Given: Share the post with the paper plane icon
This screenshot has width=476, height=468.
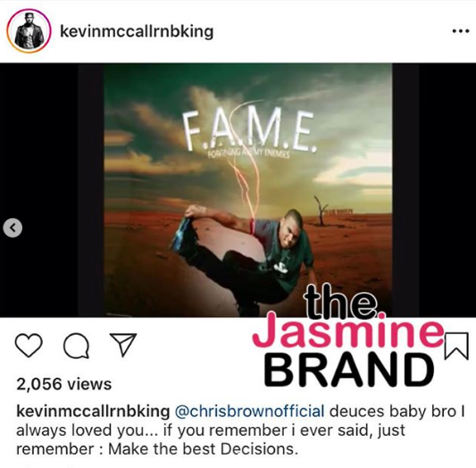Looking at the screenshot, I should [123, 345].
